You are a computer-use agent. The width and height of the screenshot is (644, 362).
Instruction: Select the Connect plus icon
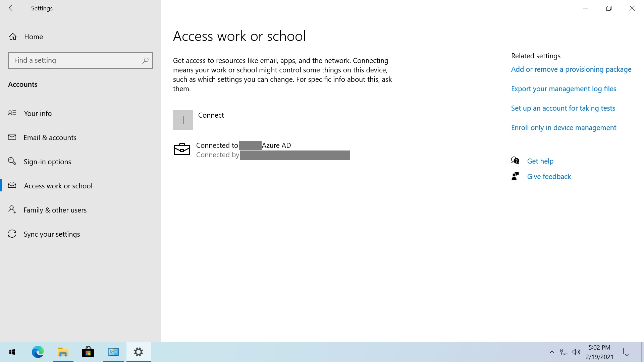183,120
